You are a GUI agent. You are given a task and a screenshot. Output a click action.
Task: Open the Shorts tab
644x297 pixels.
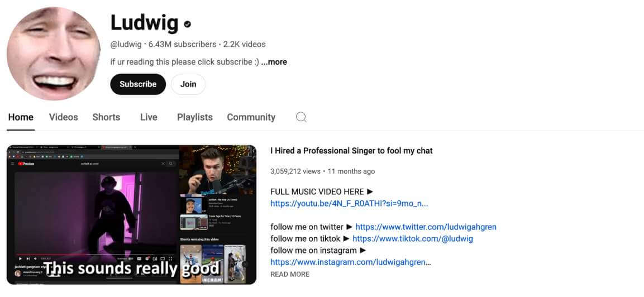[106, 117]
